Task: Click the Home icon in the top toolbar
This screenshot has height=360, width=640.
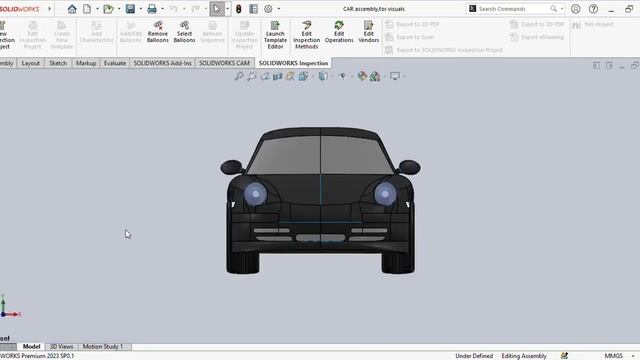Action: [72, 9]
